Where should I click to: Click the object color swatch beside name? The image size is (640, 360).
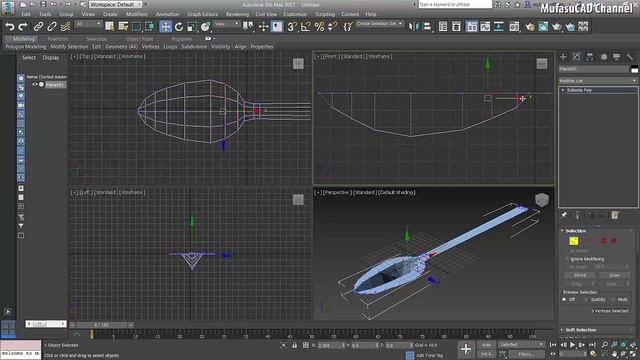(x=634, y=69)
